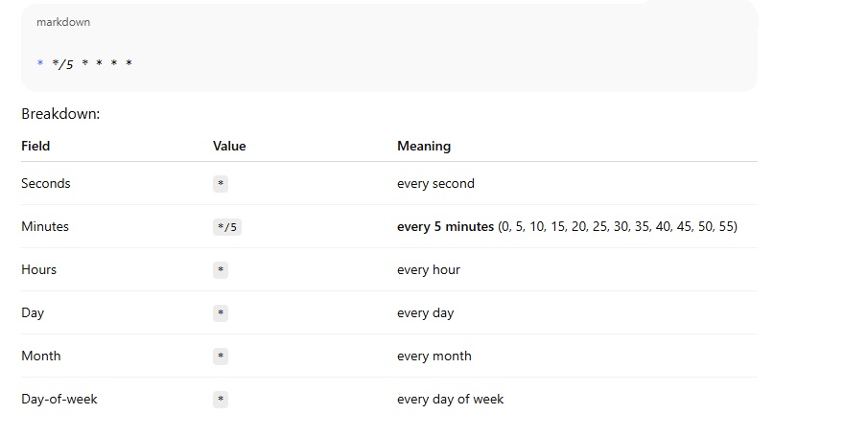868x437 pixels.
Task: Click the "*/5" part of the cron expression code
Action: [x=63, y=64]
